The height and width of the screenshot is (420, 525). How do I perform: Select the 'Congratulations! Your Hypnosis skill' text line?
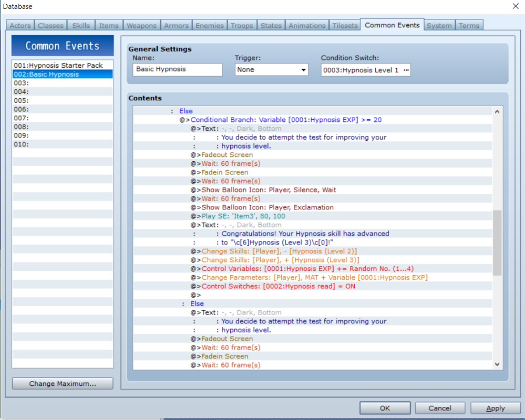point(313,234)
